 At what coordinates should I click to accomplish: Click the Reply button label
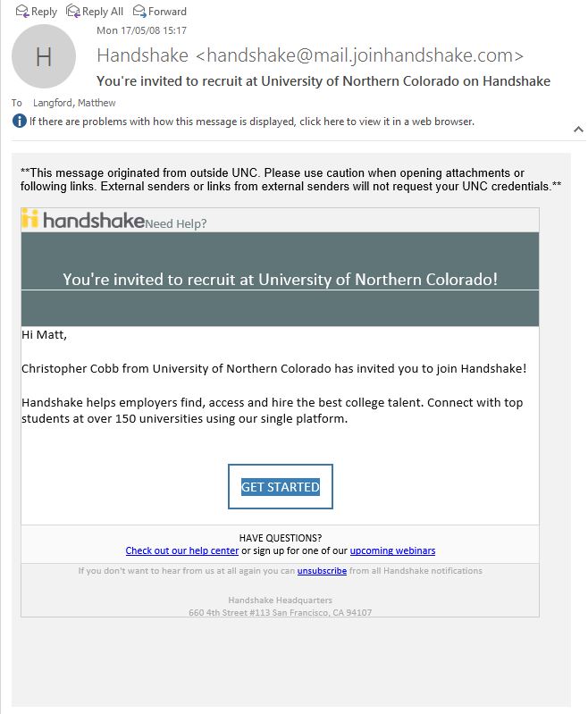(44, 12)
